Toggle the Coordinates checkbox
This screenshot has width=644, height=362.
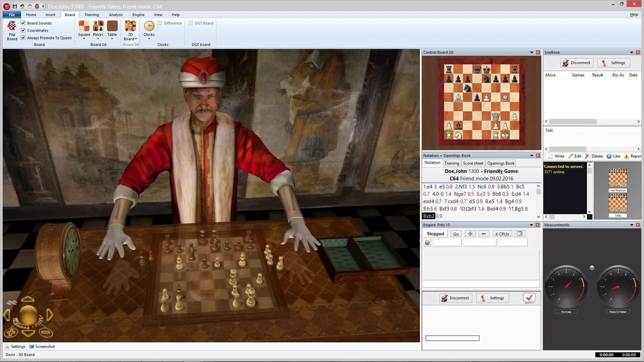[x=23, y=30]
